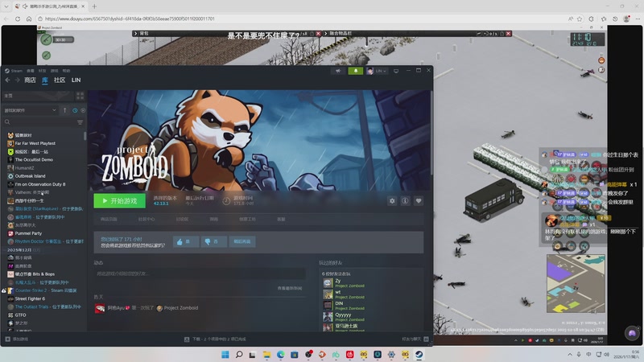
Task: Open Windows taskbar search
Action: click(239, 355)
